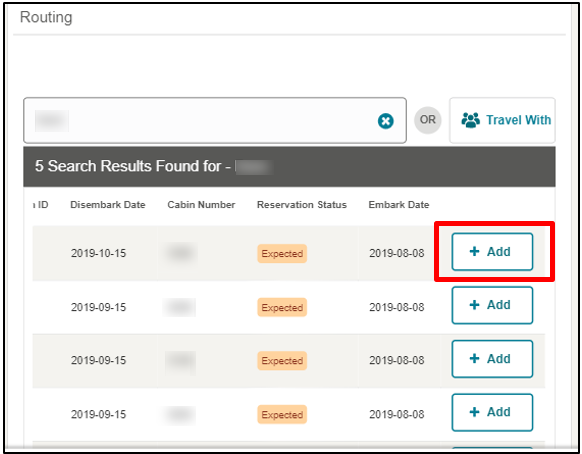Click the 2019-10-15 disembark date cell
The height and width of the screenshot is (454, 582).
tap(98, 253)
